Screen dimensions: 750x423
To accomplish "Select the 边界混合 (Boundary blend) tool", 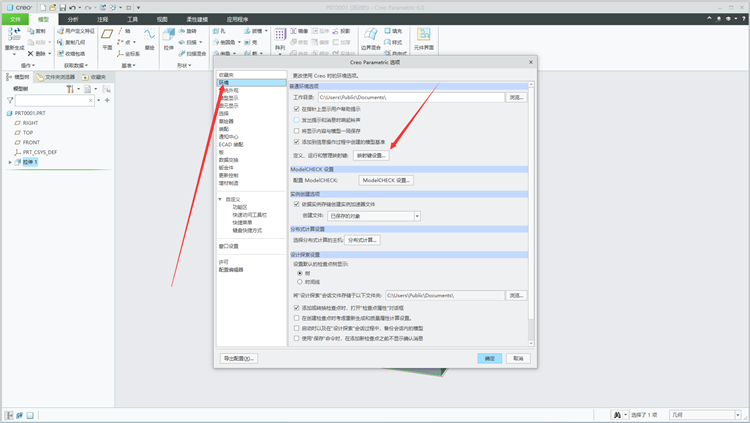I will (371, 38).
